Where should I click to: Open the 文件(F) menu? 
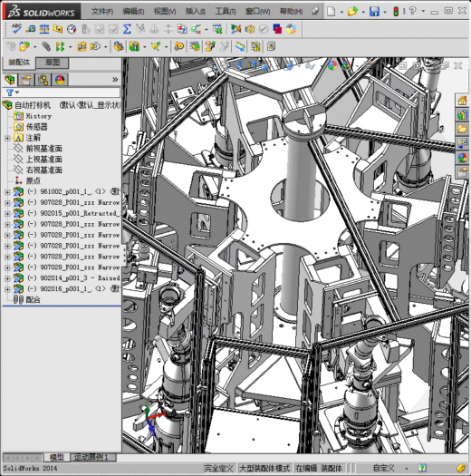(x=102, y=12)
